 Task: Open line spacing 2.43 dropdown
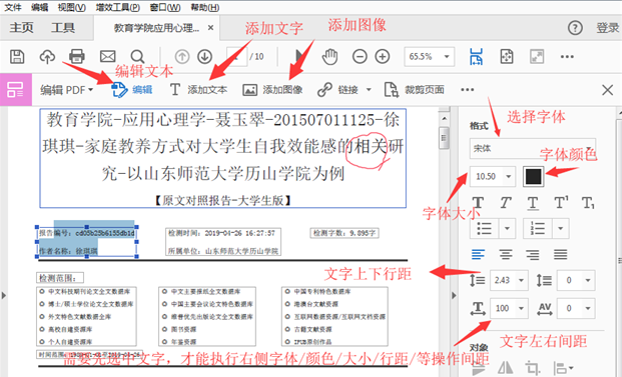[x=521, y=280]
